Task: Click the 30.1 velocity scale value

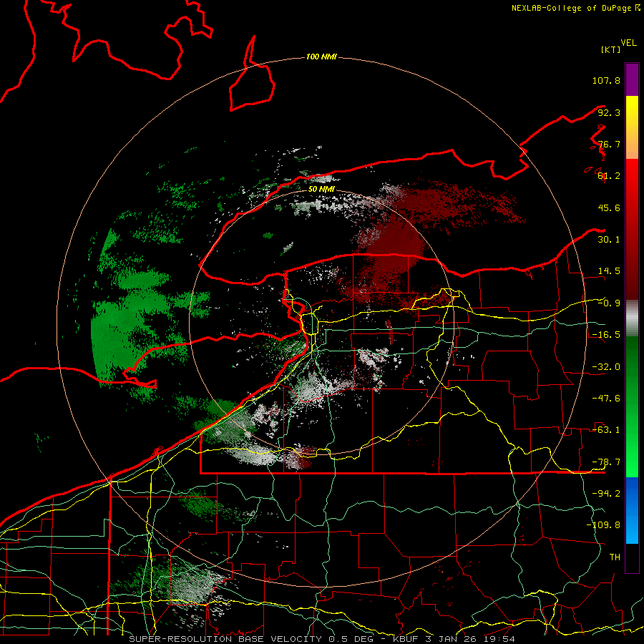Action: coord(609,240)
